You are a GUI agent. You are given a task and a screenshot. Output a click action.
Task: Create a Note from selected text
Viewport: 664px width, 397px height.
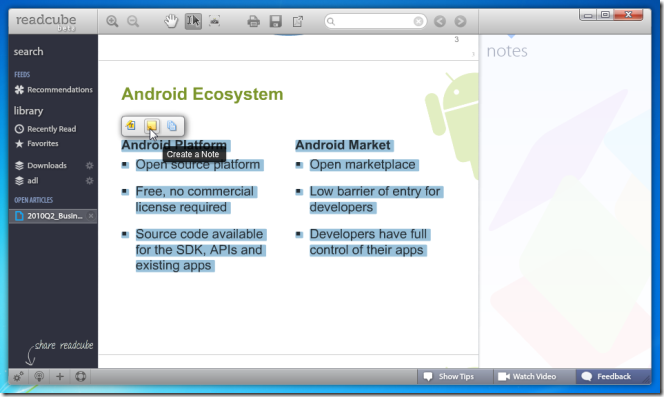151,126
